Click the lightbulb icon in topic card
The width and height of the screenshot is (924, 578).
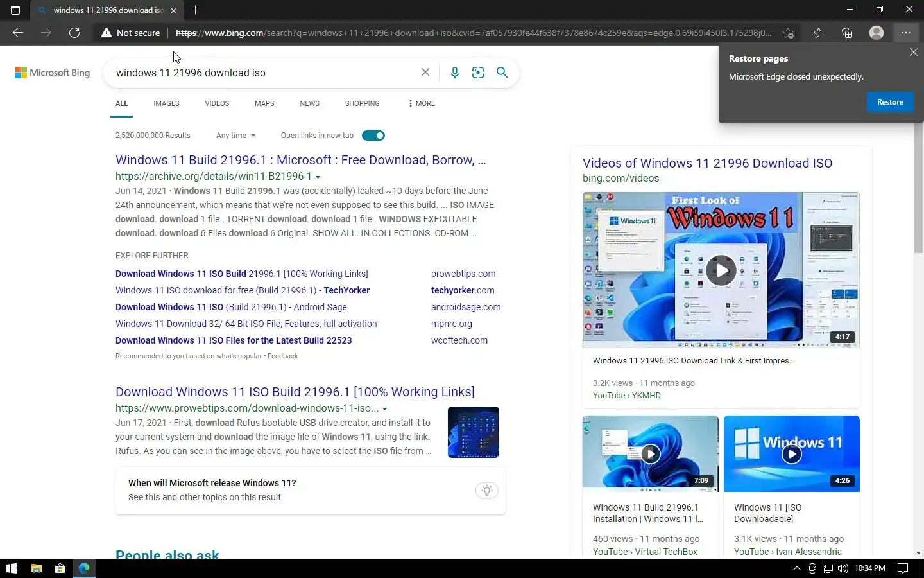click(487, 491)
